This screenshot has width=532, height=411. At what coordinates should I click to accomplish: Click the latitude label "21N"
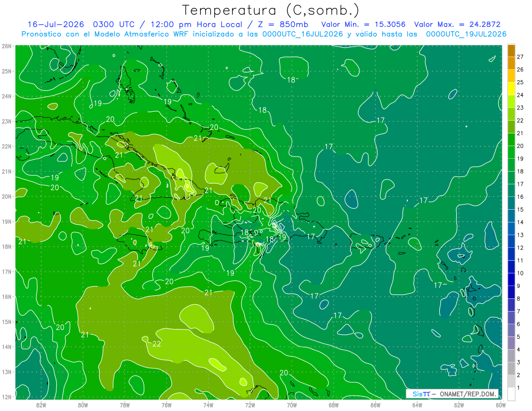7,171
